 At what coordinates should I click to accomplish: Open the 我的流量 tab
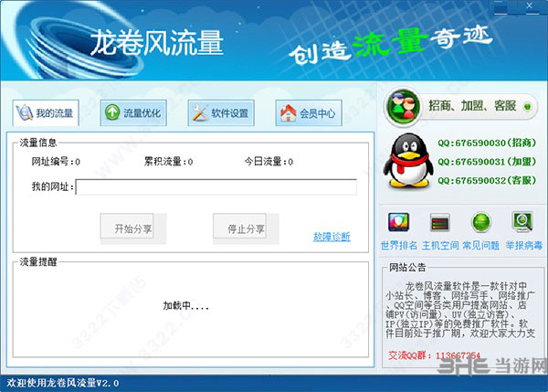coord(46,112)
